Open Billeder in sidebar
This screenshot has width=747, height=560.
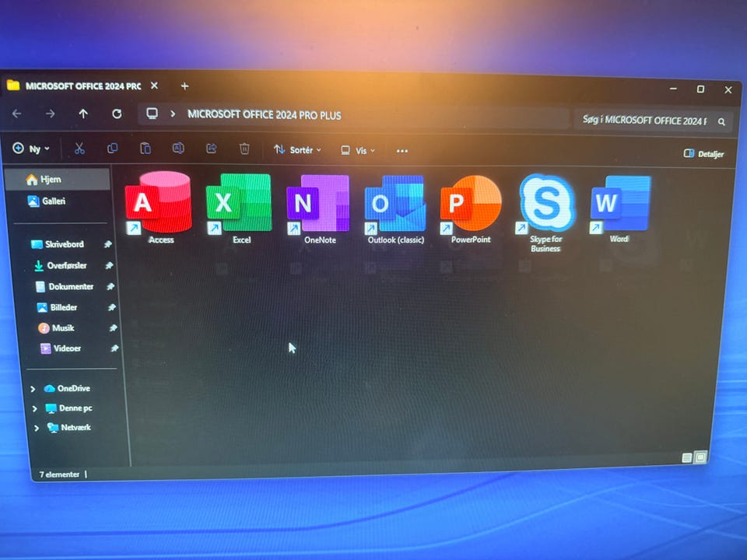[57, 307]
